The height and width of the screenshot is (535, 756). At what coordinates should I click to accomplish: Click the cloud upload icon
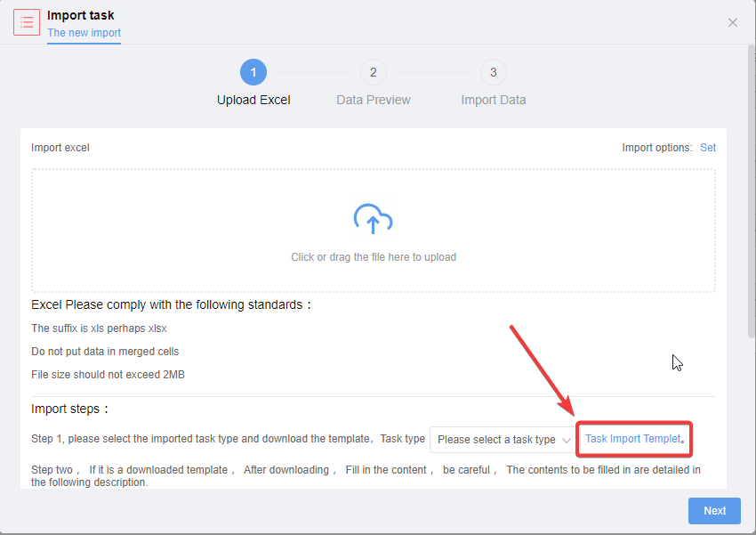(374, 219)
